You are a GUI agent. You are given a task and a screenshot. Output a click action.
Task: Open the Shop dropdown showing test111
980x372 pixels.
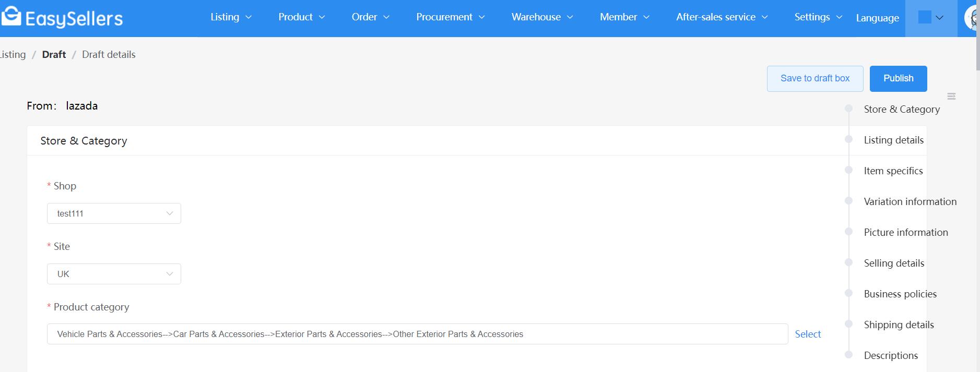point(114,213)
